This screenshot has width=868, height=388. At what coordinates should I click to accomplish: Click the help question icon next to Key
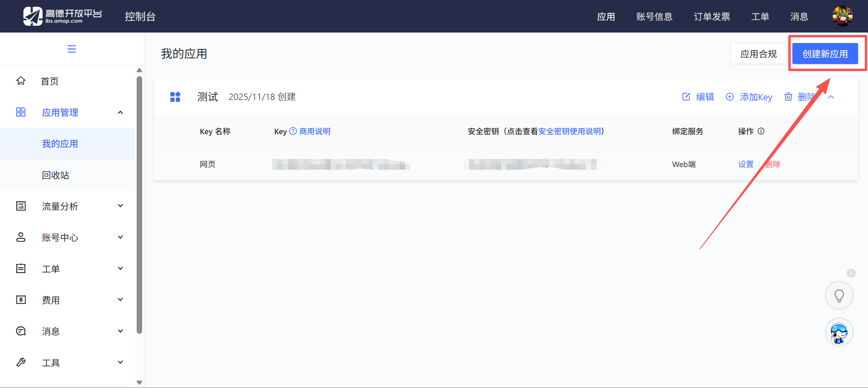coord(293,131)
